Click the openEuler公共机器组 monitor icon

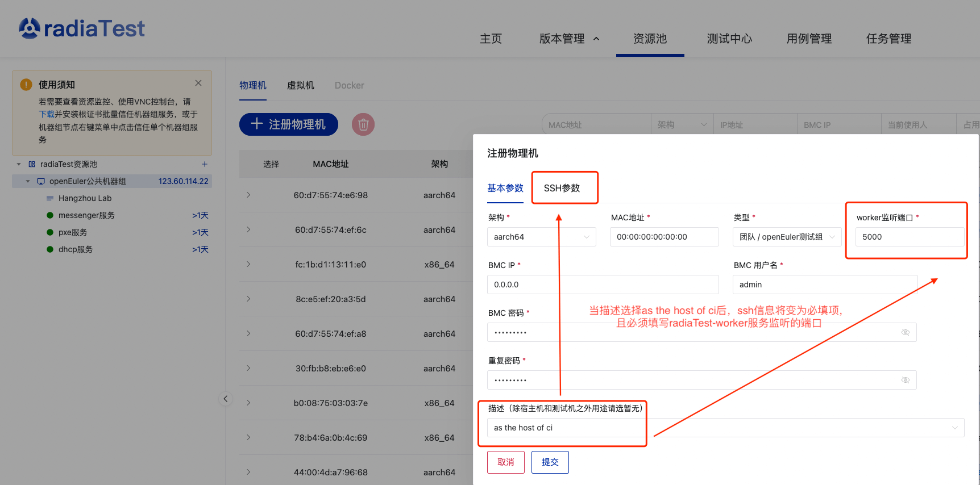tap(41, 181)
